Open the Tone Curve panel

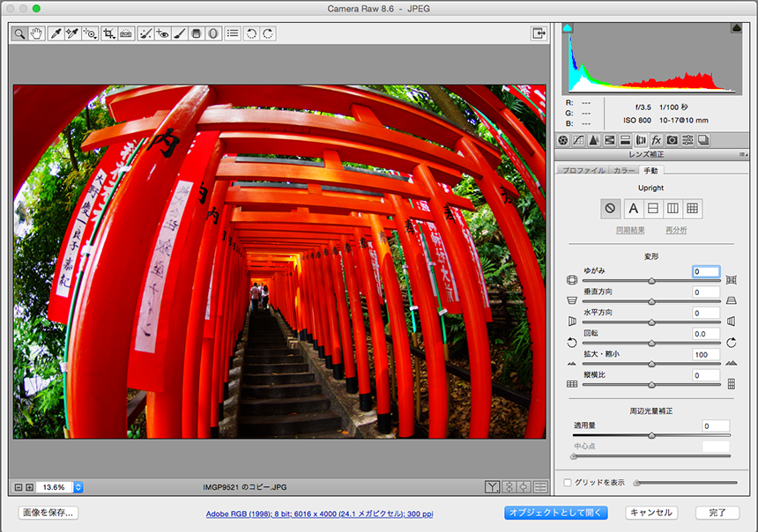pyautogui.click(x=578, y=140)
